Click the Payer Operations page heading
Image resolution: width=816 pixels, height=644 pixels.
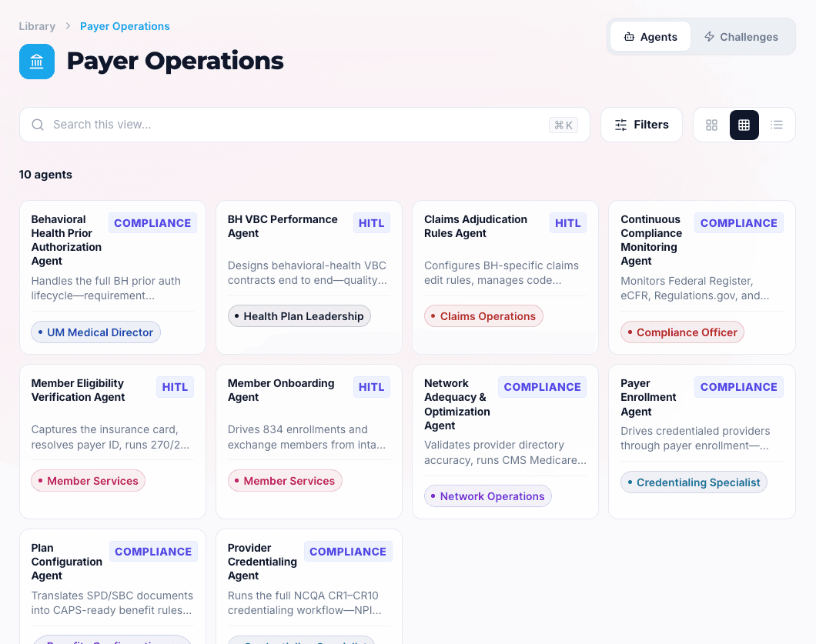click(x=175, y=61)
